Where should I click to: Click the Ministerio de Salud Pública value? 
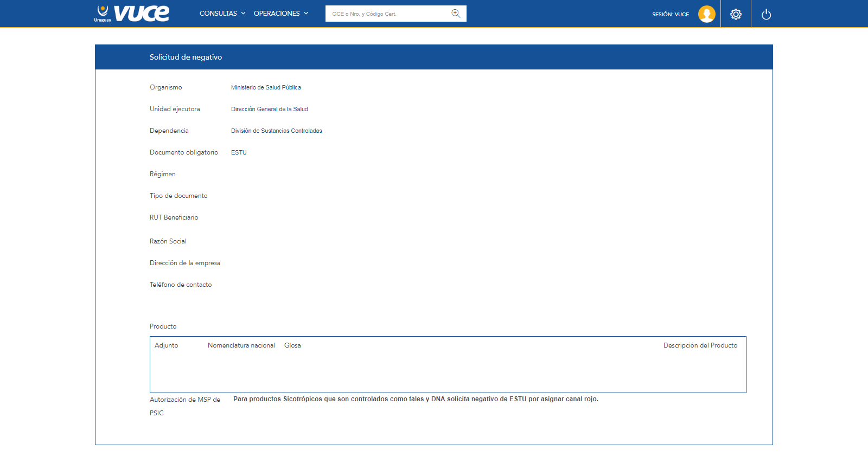tap(266, 87)
